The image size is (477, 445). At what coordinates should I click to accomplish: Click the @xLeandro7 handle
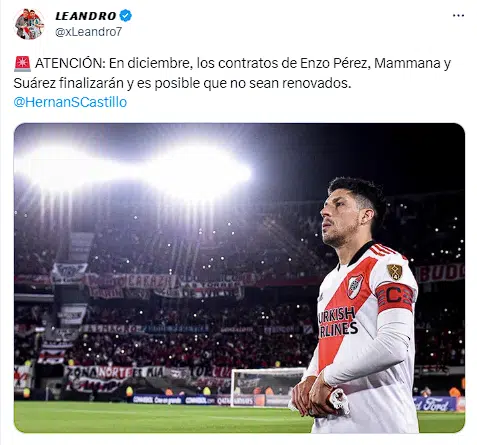coord(89,32)
